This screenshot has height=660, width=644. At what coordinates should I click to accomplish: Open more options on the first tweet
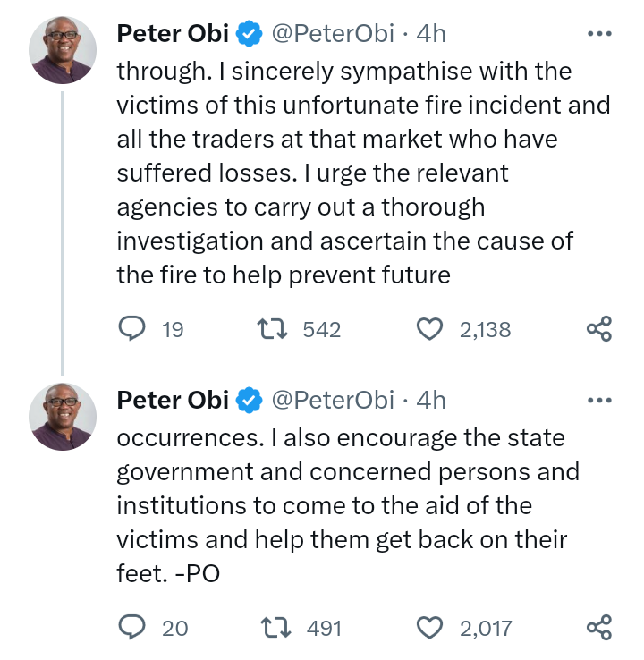pos(597,34)
